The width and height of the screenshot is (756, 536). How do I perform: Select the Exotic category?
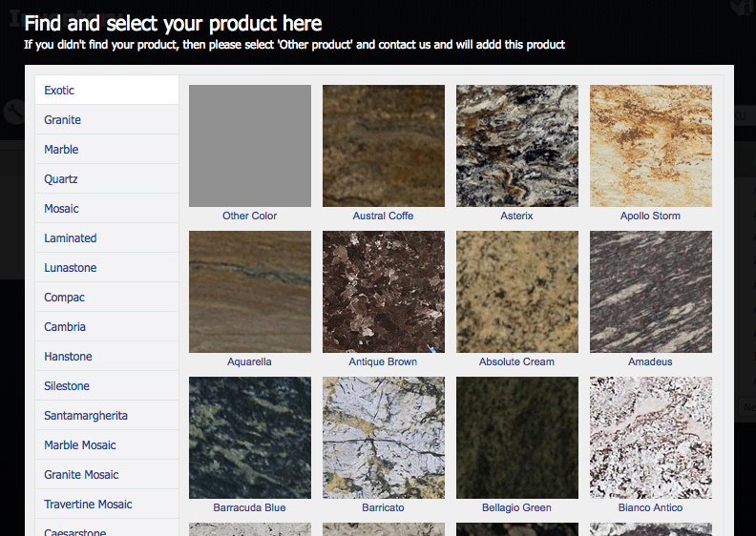[107, 90]
